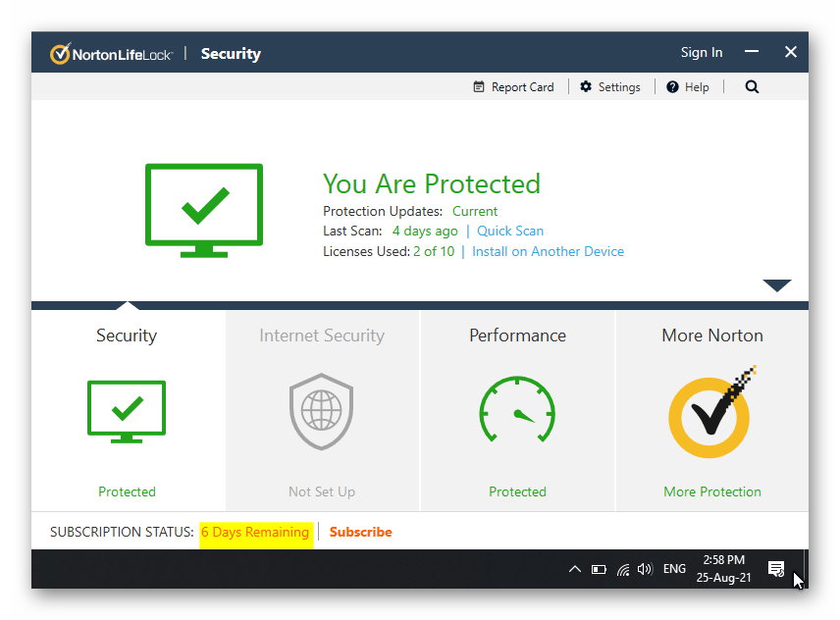The height and width of the screenshot is (620, 840).
Task: Click Protected under the Performance gauge
Action: coord(517,491)
